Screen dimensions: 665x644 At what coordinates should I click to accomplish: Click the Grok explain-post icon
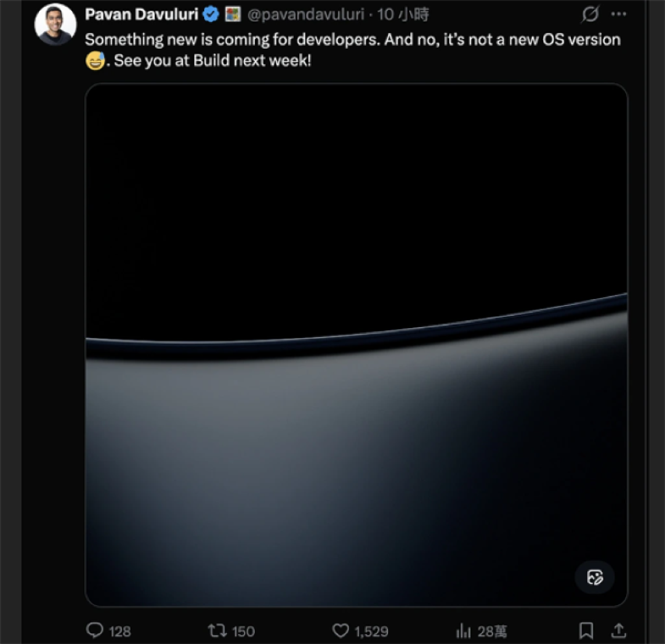590,14
